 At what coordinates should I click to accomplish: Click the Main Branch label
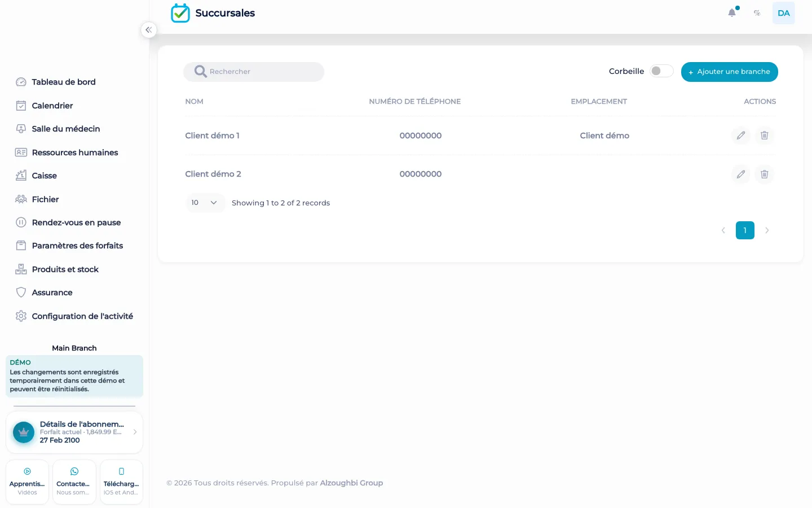pyautogui.click(x=74, y=348)
